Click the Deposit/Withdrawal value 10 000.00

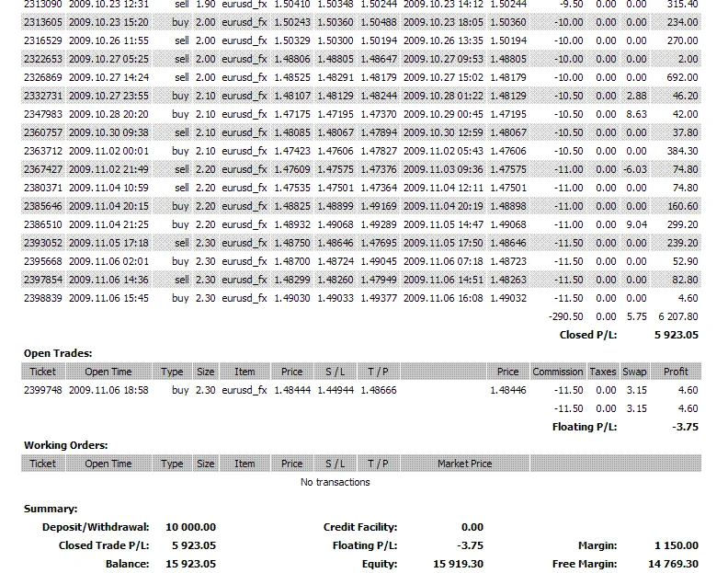190,527
